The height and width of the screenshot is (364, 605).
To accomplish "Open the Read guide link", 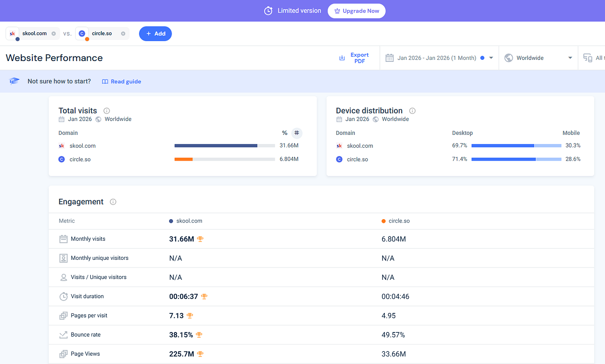I will [122, 82].
